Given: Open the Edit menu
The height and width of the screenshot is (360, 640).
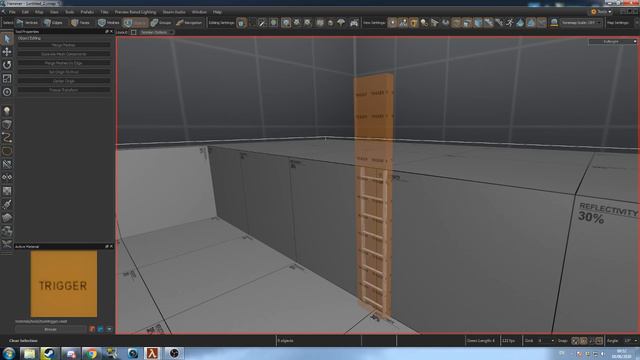Looking at the screenshot, I should 25,12.
